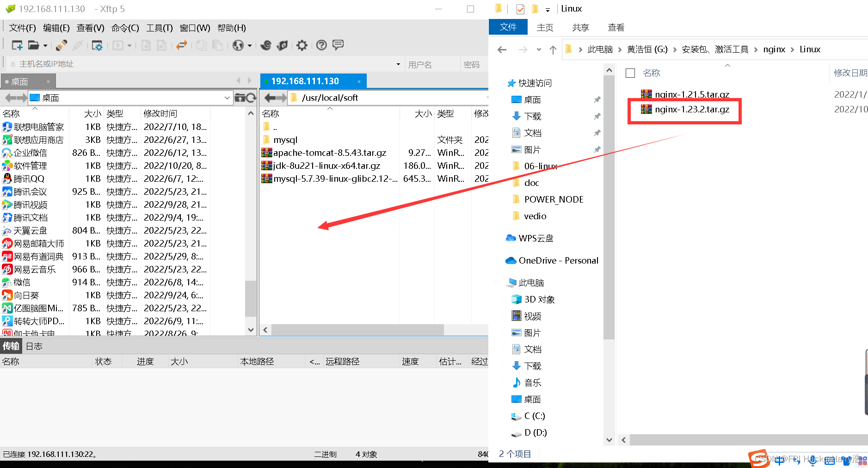Click the Explorer title bar properties checkmark icon
868x468 pixels.
[x=520, y=9]
